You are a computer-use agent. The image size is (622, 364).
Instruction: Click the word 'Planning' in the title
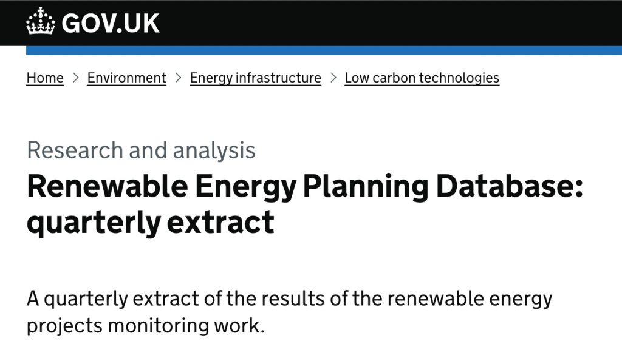click(x=366, y=187)
